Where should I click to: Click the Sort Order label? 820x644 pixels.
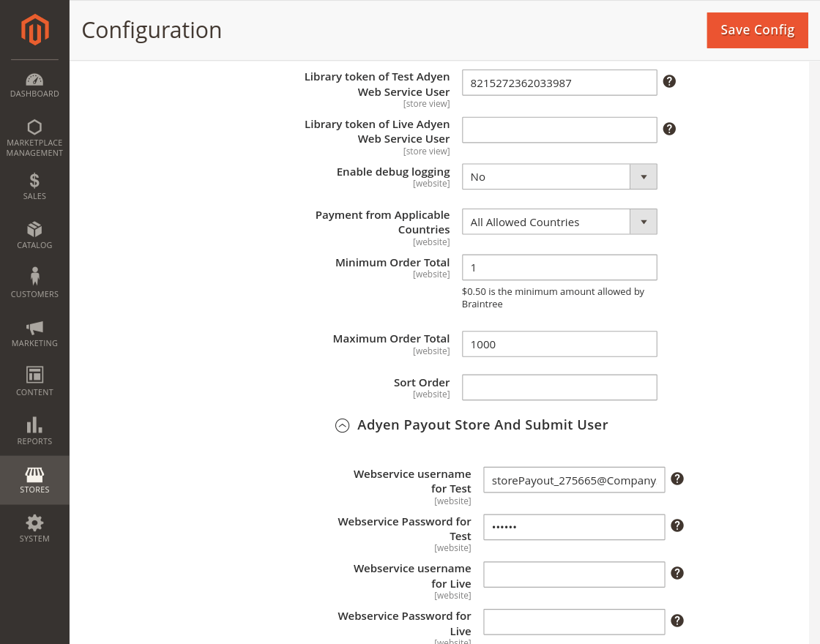coord(422,383)
